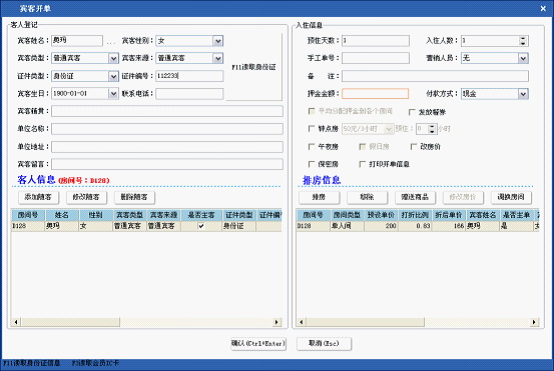Click the 赠送商品 button
This screenshot has width=554, height=371.
tap(415, 198)
